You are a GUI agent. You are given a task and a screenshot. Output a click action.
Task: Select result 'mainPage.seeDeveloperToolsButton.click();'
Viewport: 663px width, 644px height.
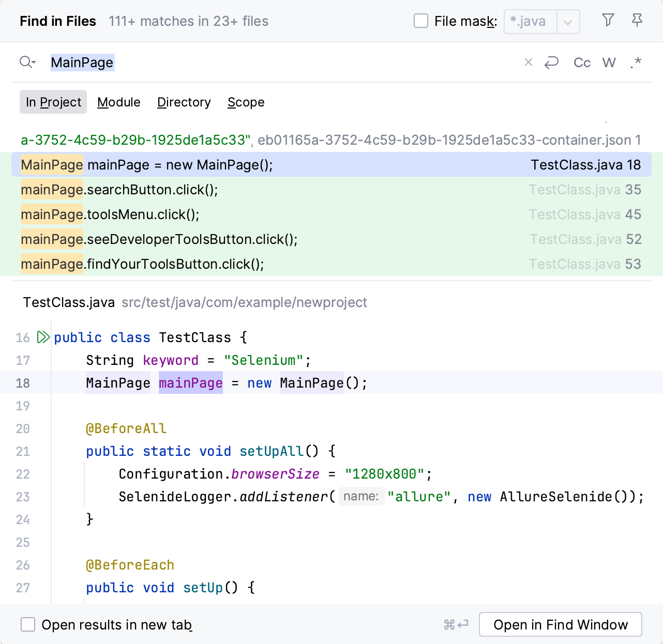331,239
